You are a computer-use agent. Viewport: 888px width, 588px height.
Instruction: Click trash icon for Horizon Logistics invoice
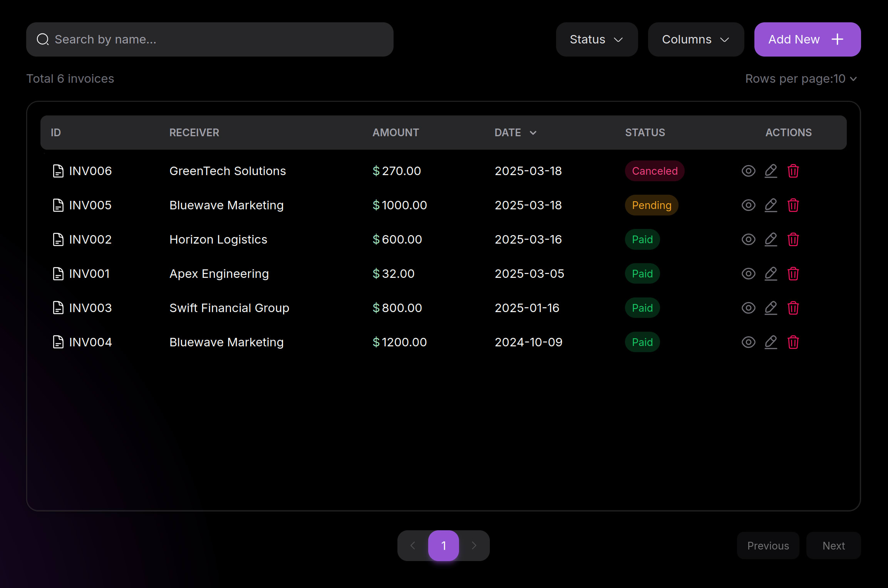[793, 239]
